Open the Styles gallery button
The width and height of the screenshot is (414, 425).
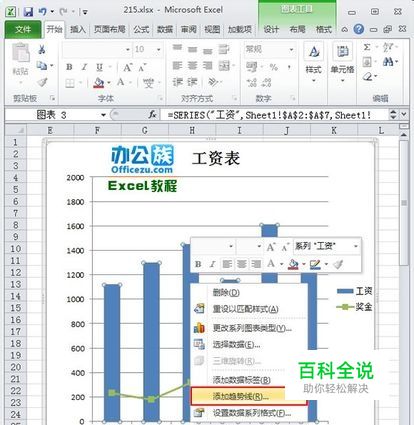click(313, 62)
